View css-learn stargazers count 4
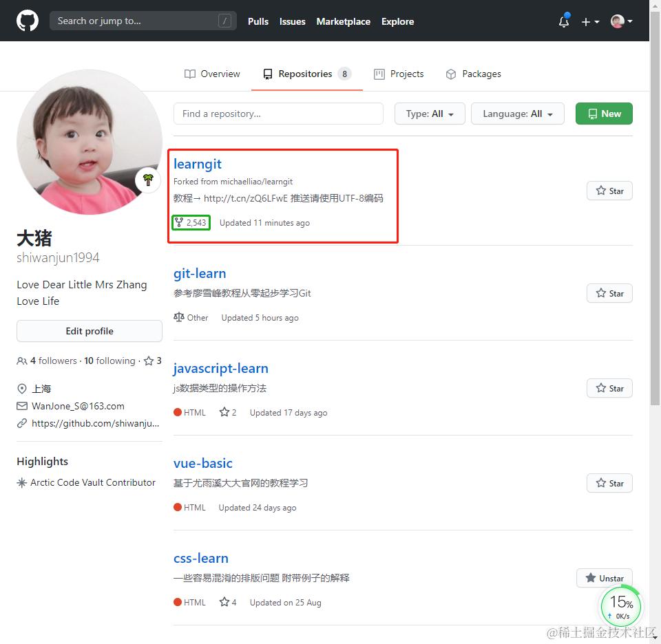The image size is (661, 644). click(228, 602)
